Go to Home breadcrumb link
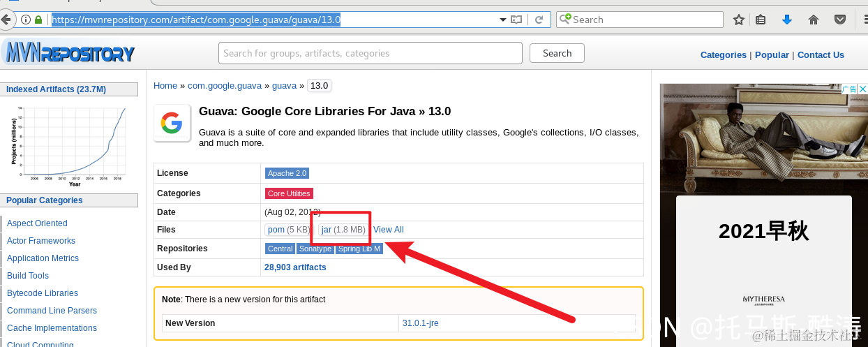868x347 pixels. tap(165, 86)
